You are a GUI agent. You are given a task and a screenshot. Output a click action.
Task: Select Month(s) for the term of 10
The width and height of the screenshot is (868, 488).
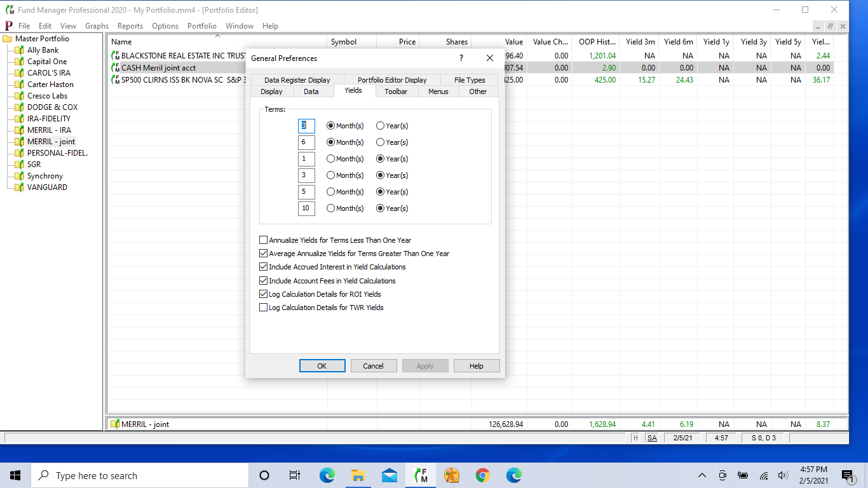pos(330,208)
